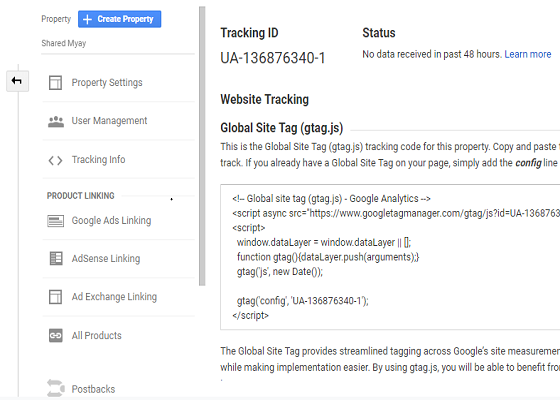Viewport: 560px width, 400px height.
Task: Open User Management menu item
Action: point(119,121)
